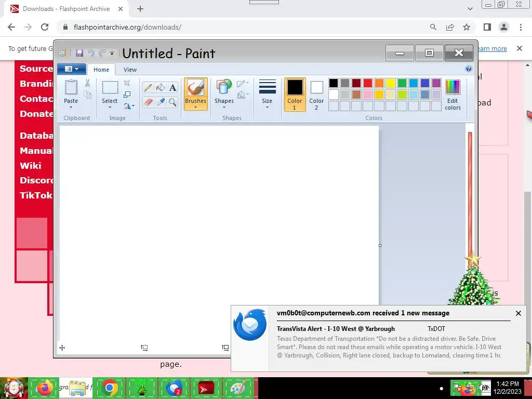Select the Color picker eyedropper tool

161,102
